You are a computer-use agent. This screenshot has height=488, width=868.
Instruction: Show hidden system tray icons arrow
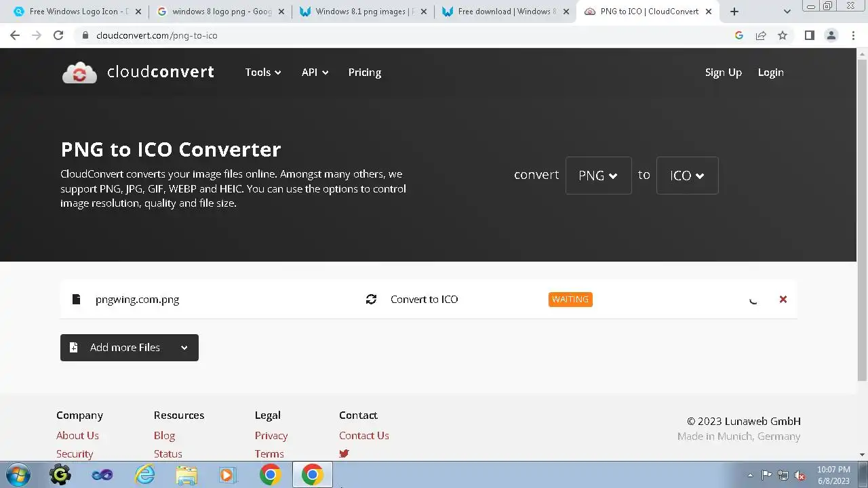click(x=750, y=475)
